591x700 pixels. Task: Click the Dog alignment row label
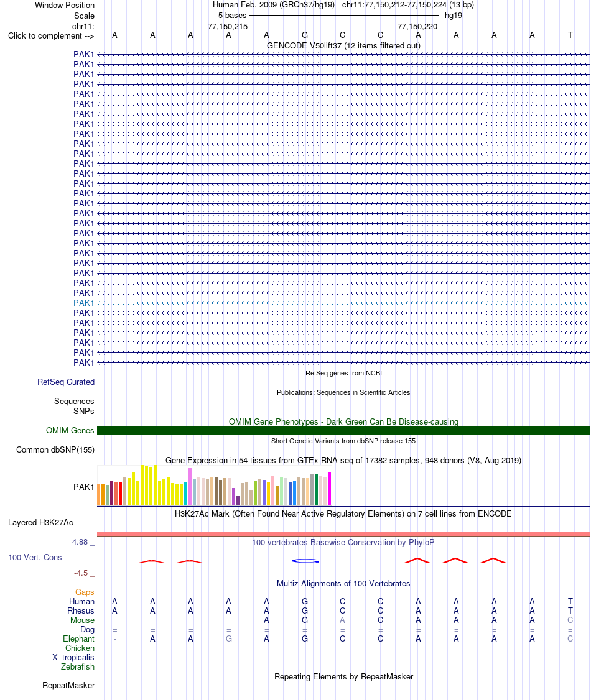pos(88,630)
